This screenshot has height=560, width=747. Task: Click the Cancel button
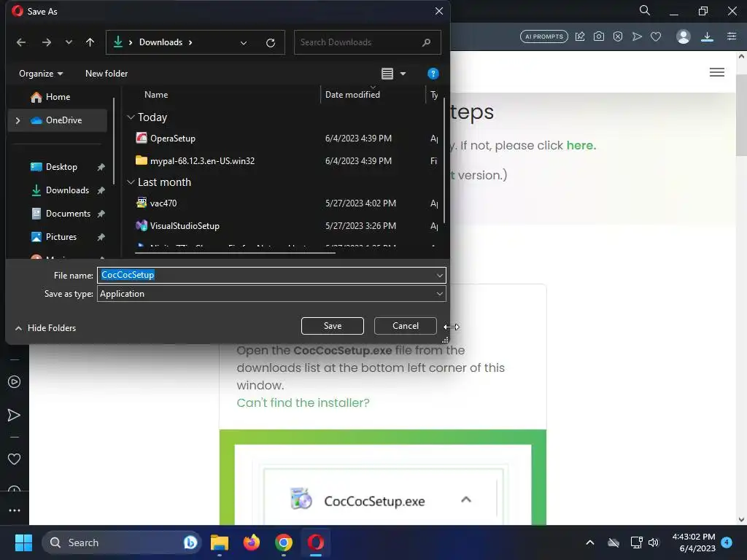click(x=406, y=326)
